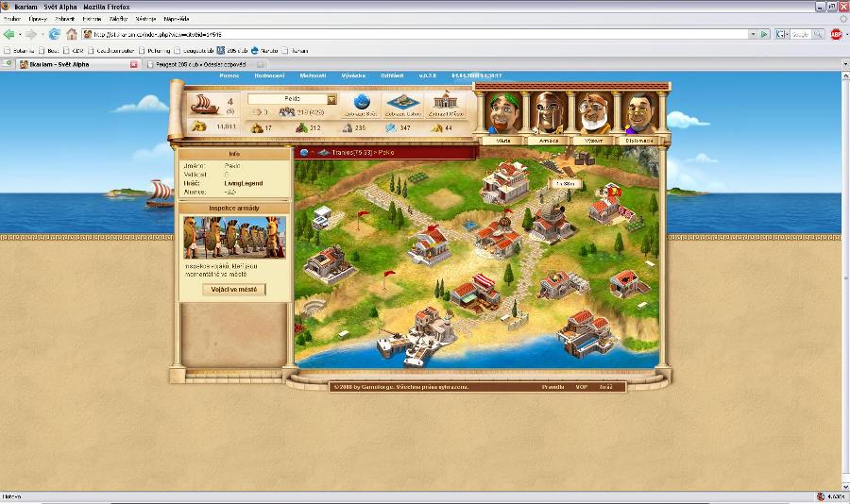Click the Vojáci ve městě button

[x=234, y=290]
